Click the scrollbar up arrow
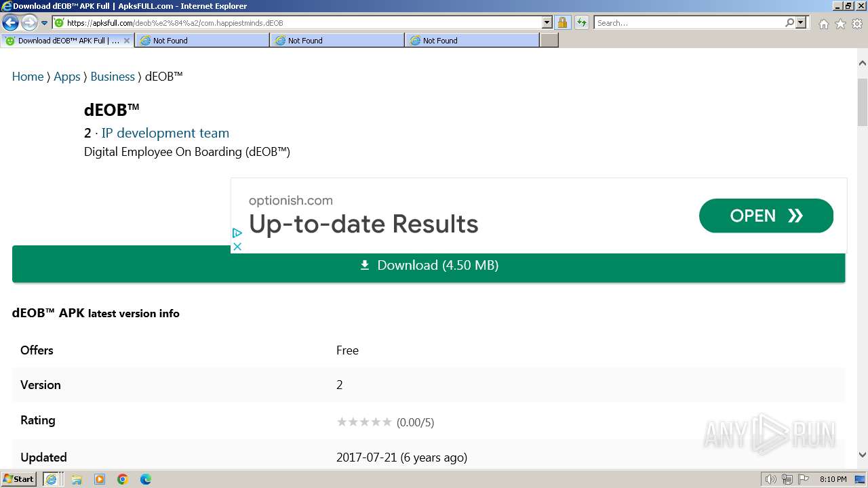The image size is (868, 488). click(x=863, y=63)
